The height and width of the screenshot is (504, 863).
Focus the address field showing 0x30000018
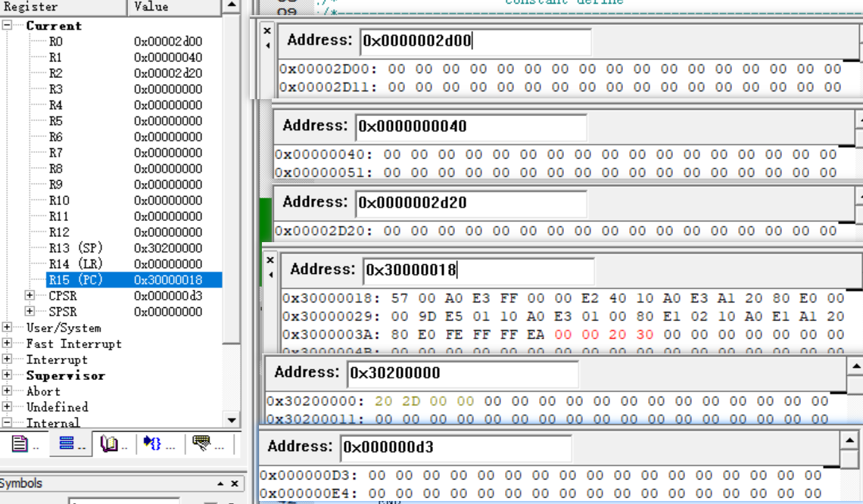pyautogui.click(x=478, y=270)
